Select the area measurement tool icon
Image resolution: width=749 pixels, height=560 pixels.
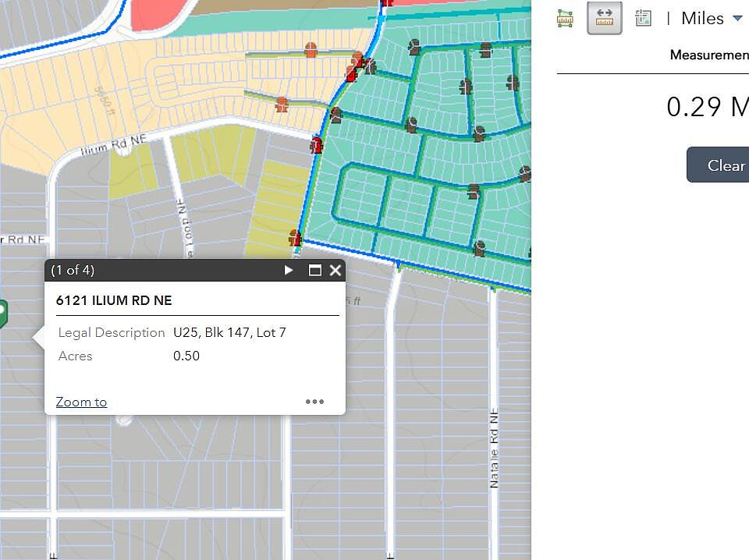click(x=565, y=19)
